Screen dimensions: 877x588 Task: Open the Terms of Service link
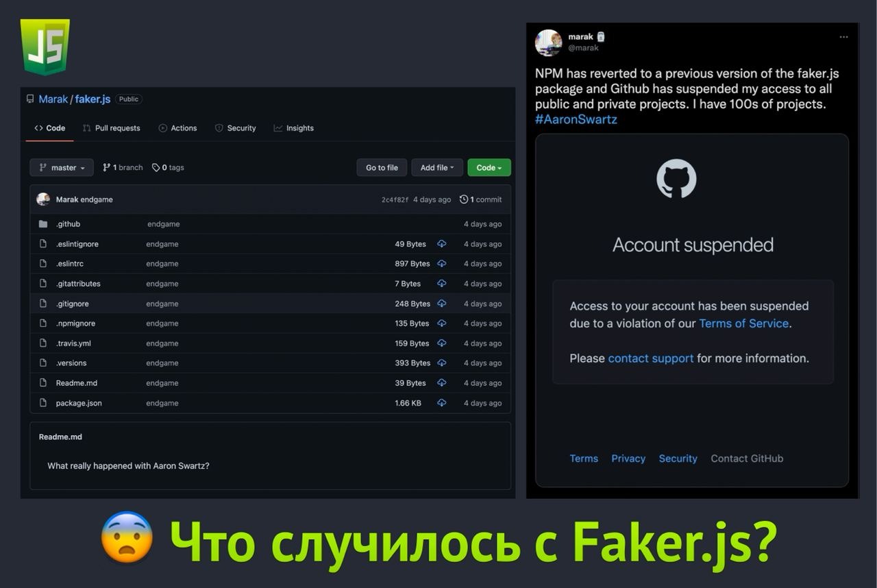744,323
